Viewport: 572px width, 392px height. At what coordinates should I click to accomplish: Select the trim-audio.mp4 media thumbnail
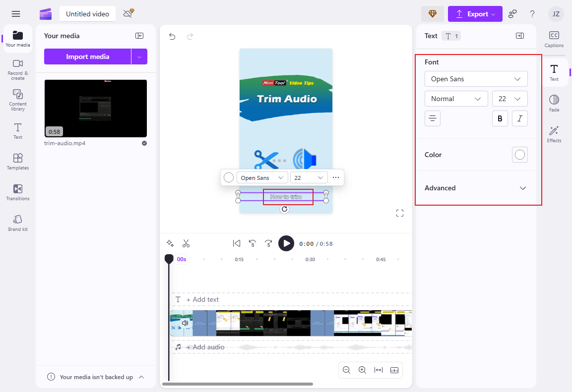(x=96, y=109)
